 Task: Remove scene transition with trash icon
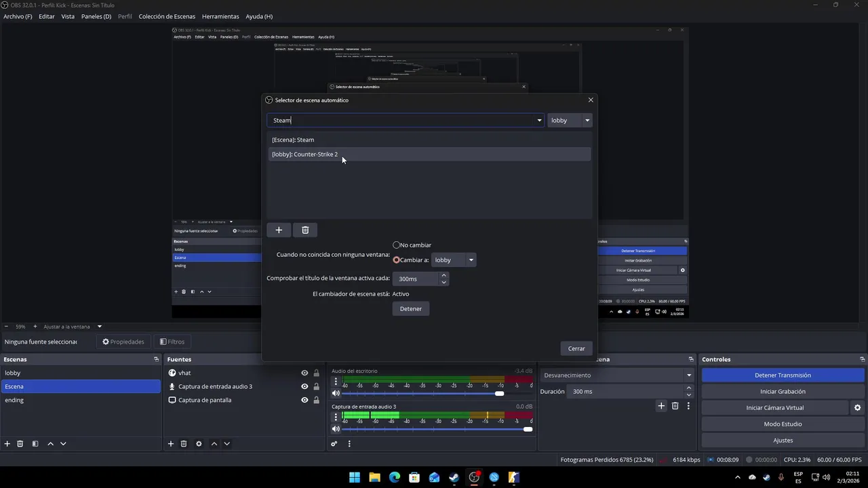tap(675, 406)
